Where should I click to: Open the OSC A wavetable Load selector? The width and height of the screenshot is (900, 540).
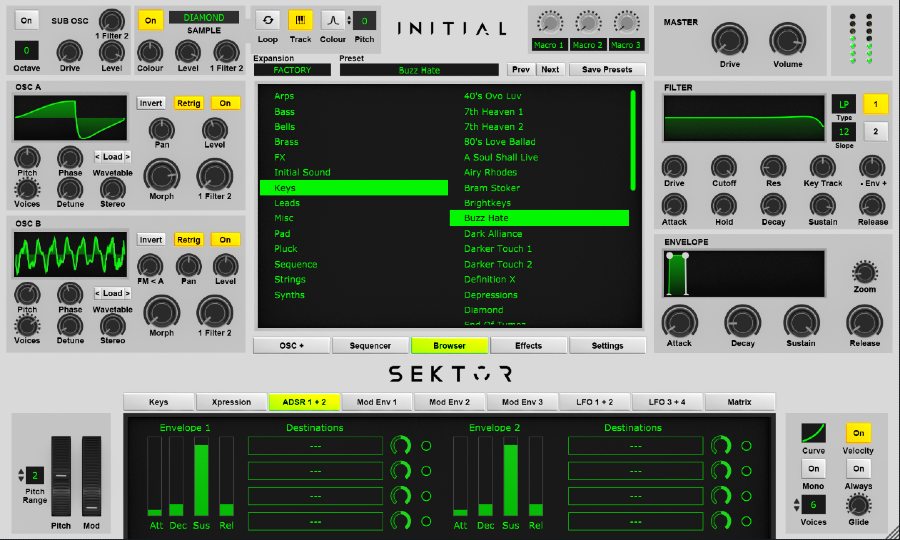click(112, 157)
